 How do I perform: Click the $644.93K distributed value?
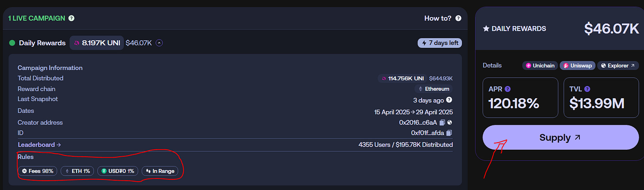pos(441,78)
